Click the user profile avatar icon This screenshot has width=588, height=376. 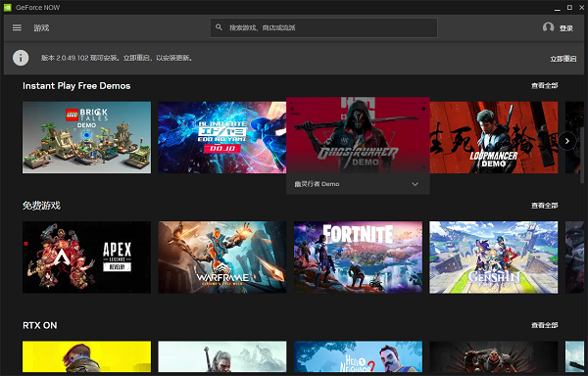click(x=548, y=27)
